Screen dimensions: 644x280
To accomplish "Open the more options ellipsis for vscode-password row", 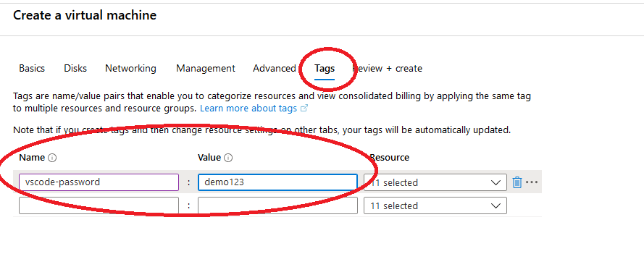I will point(532,182).
